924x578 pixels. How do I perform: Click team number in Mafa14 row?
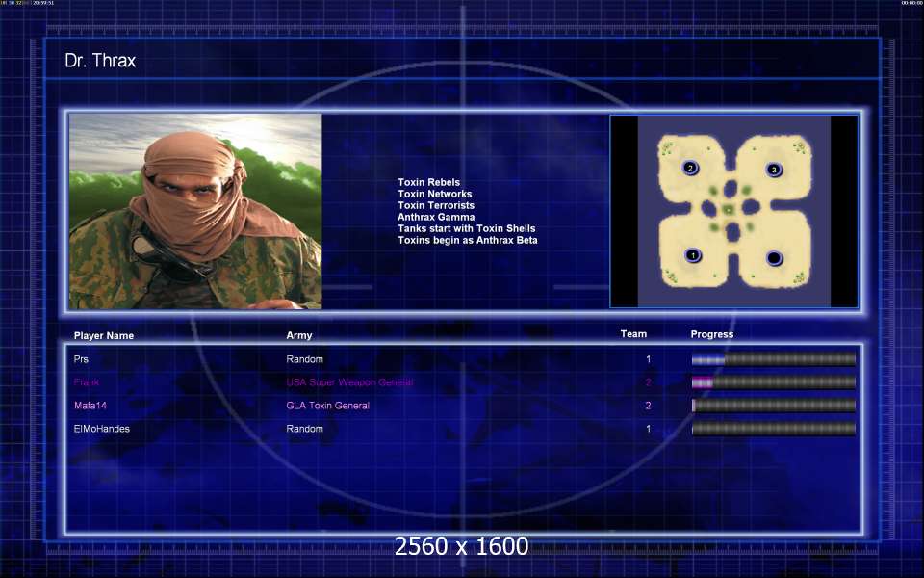pyautogui.click(x=648, y=406)
